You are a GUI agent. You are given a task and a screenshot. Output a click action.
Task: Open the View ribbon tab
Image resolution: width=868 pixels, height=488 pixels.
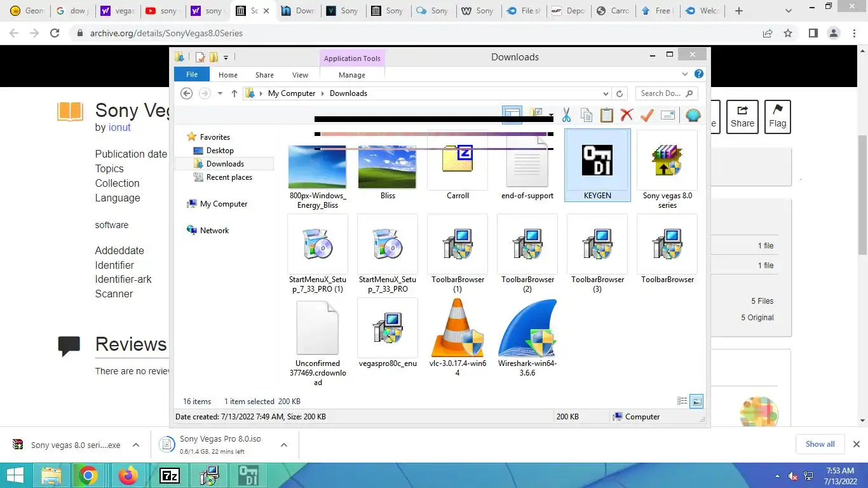point(300,75)
